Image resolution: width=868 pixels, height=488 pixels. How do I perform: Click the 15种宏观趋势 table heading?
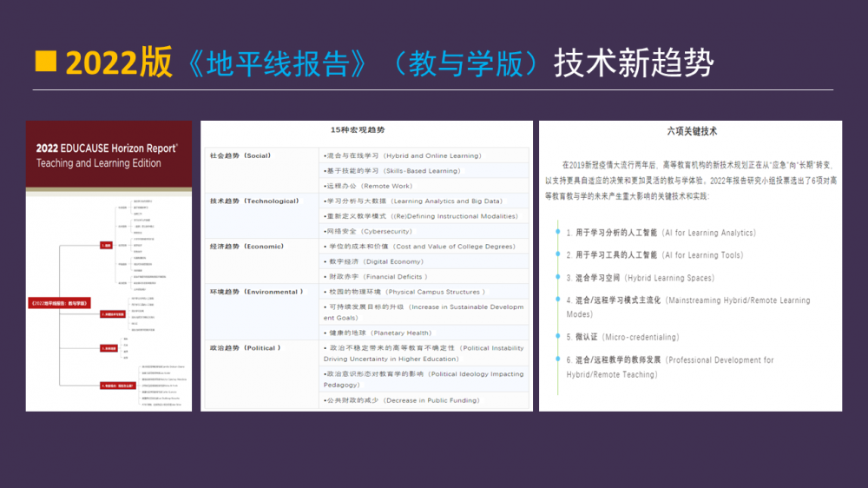point(357,130)
